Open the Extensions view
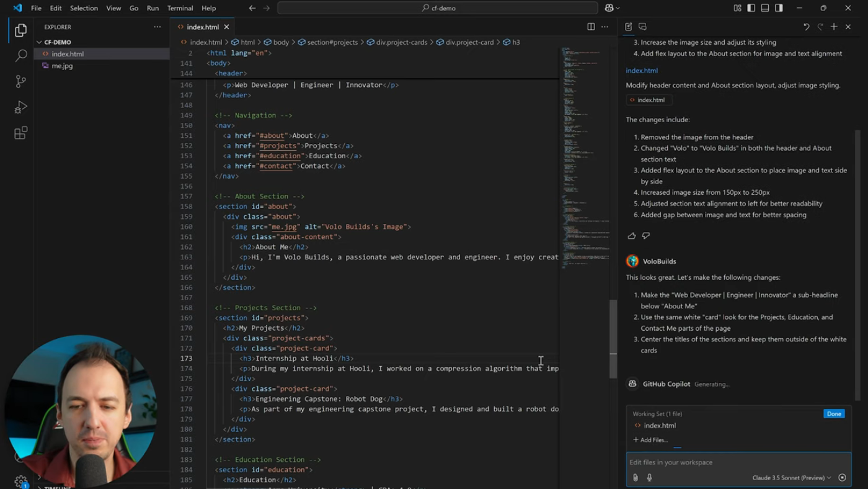868x489 pixels. coord(20,133)
